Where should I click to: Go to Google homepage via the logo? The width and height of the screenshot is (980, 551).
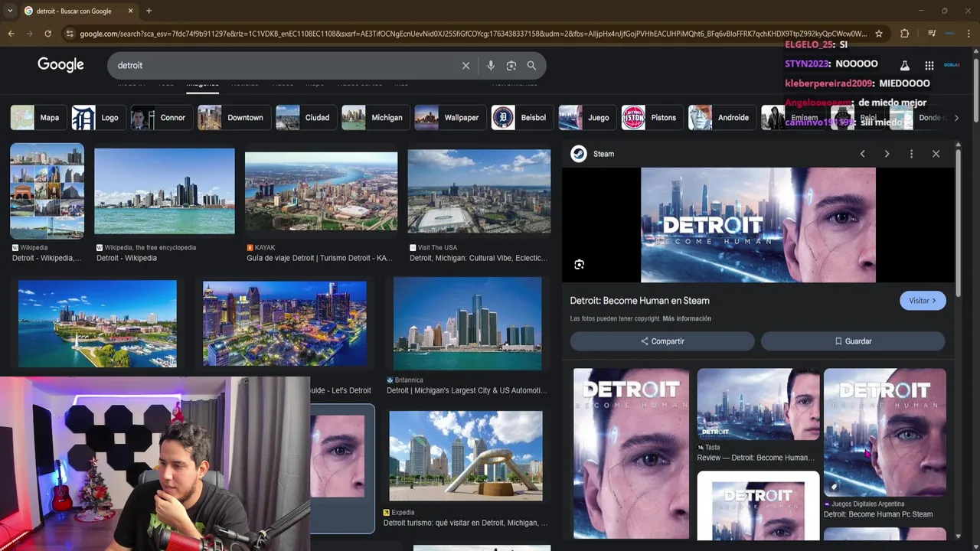click(60, 65)
